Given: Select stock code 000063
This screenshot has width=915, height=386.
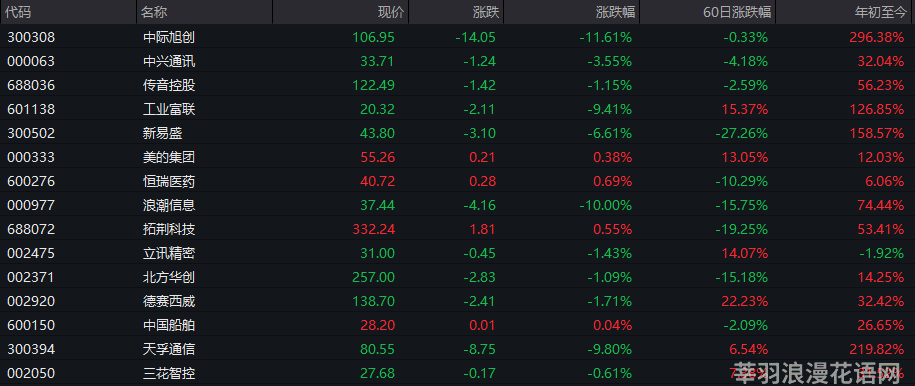Looking at the screenshot, I should pyautogui.click(x=31, y=61).
